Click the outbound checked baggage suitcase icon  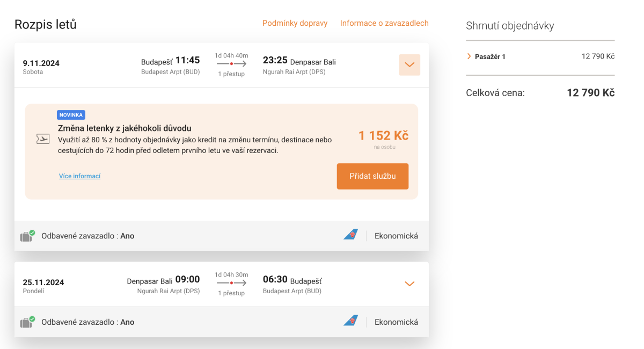click(x=27, y=236)
